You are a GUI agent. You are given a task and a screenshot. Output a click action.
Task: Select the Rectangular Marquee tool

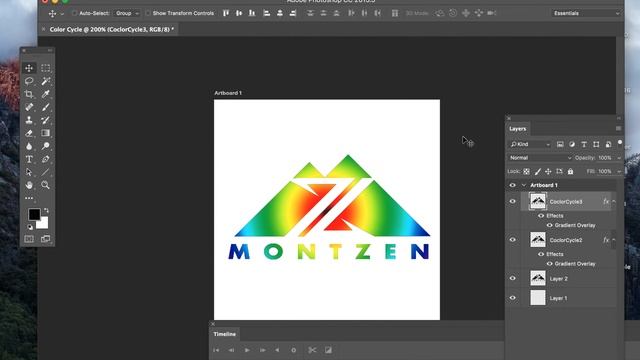45,68
